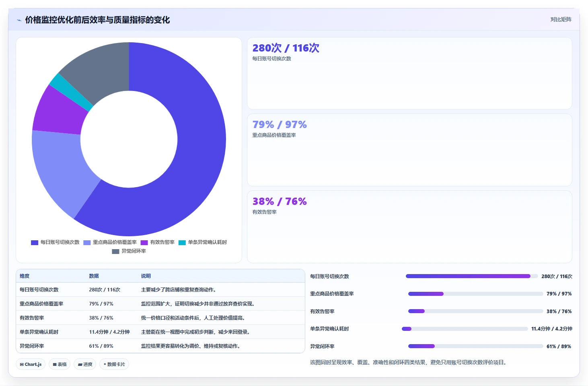
Task: Click the 有效告警率 progress bar
Action: pyautogui.click(x=475, y=311)
